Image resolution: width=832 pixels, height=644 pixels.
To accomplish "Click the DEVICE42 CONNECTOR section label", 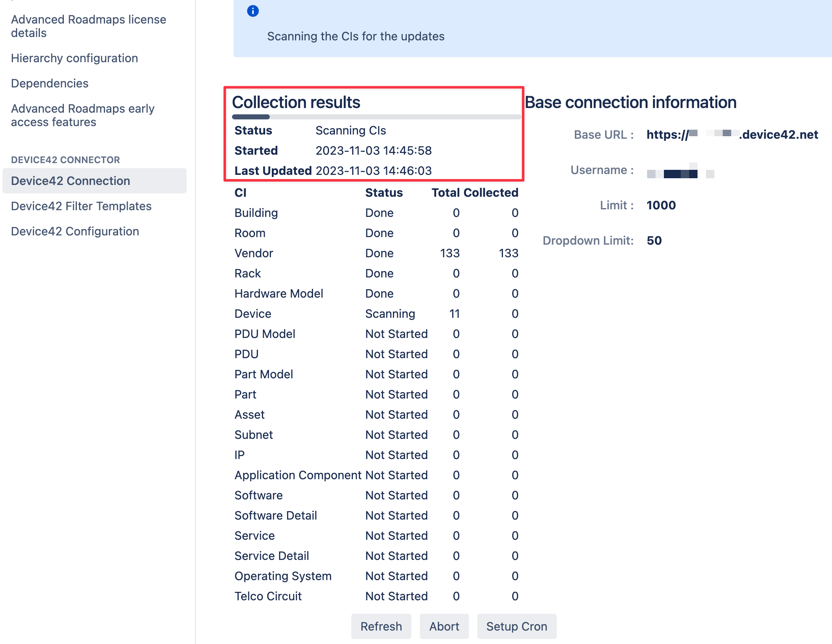I will [x=65, y=160].
